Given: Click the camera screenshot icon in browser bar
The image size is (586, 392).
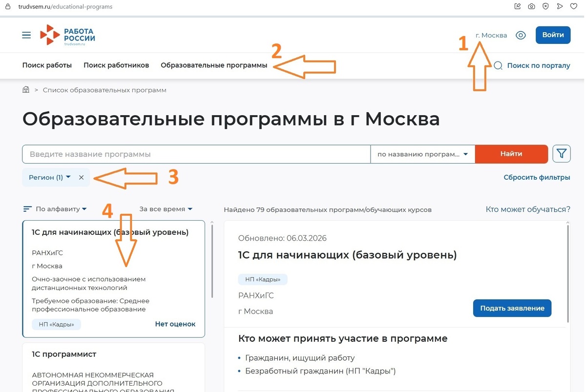Looking at the screenshot, I should pyautogui.click(x=531, y=6).
